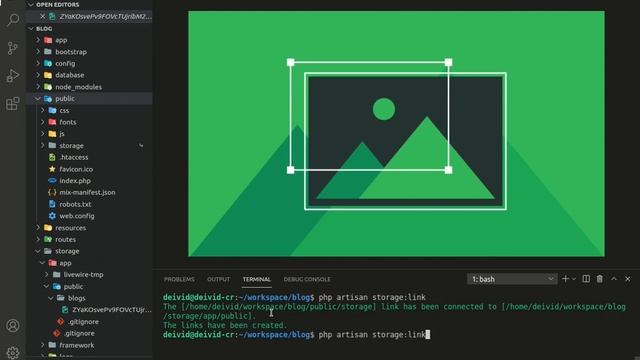Kill terminal with the trash icon
Viewport: 640px width, 360px height.
pyautogui.click(x=600, y=279)
